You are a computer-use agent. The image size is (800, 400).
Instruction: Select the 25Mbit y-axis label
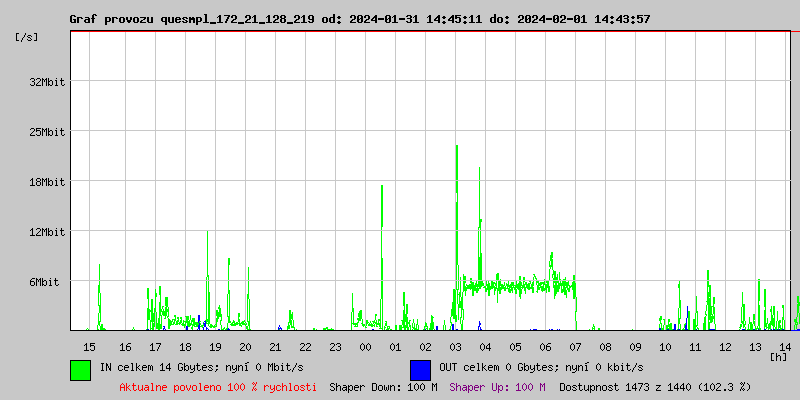coord(47,132)
